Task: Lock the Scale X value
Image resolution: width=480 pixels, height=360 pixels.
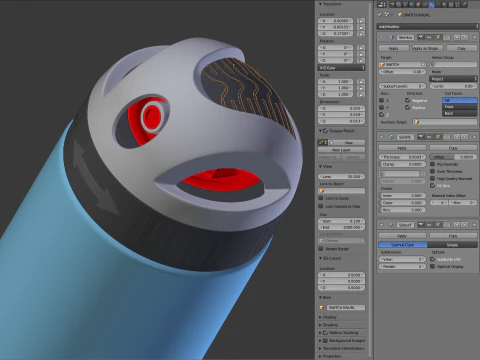Action: (361, 82)
